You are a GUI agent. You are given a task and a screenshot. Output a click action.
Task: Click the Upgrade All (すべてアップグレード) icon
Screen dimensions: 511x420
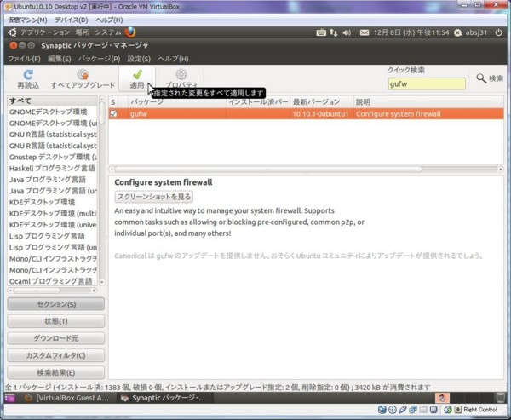coord(83,75)
